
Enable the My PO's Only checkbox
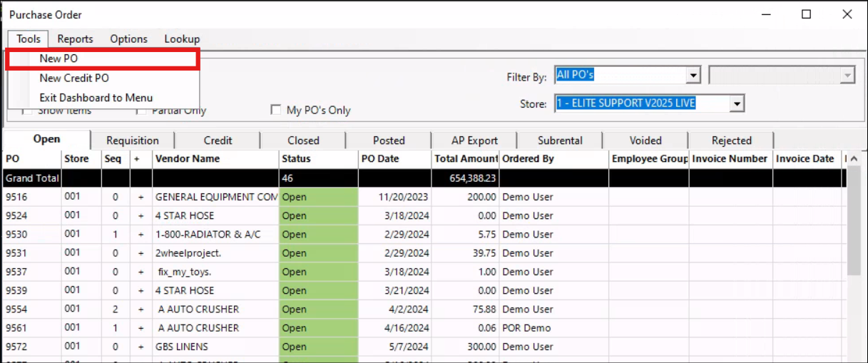coord(275,110)
